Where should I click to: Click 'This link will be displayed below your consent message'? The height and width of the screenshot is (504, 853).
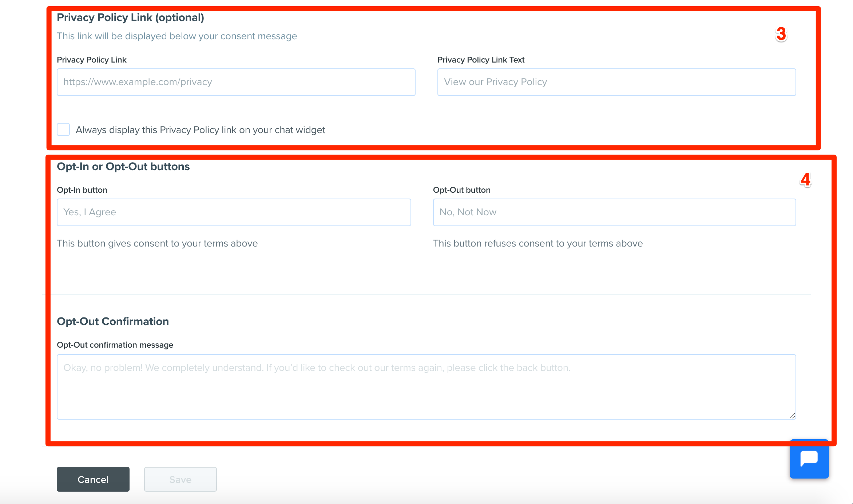(177, 36)
